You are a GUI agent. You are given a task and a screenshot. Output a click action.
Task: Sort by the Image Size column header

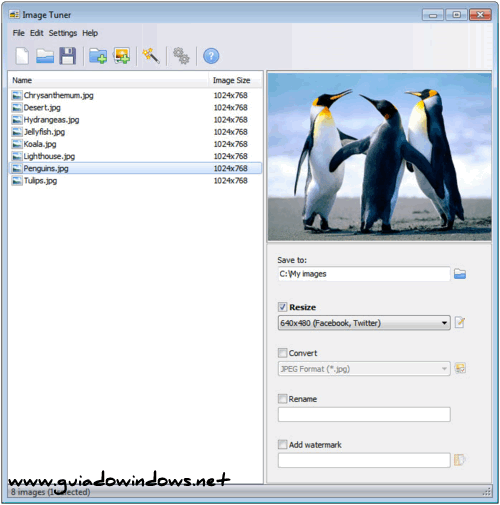pos(236,80)
